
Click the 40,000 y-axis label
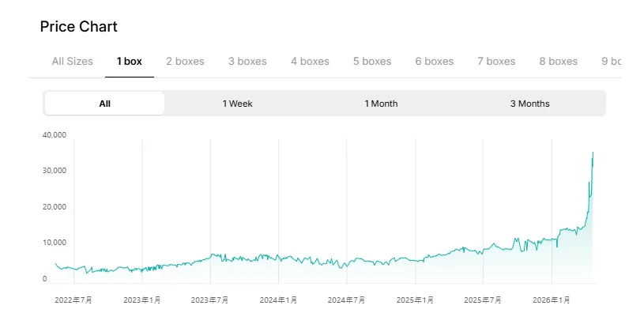(55, 135)
